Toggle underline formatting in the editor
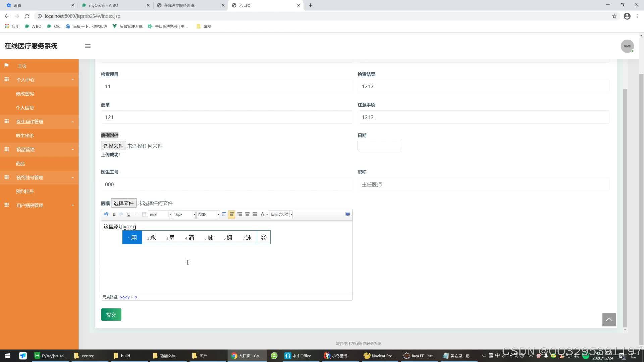 (x=129, y=214)
